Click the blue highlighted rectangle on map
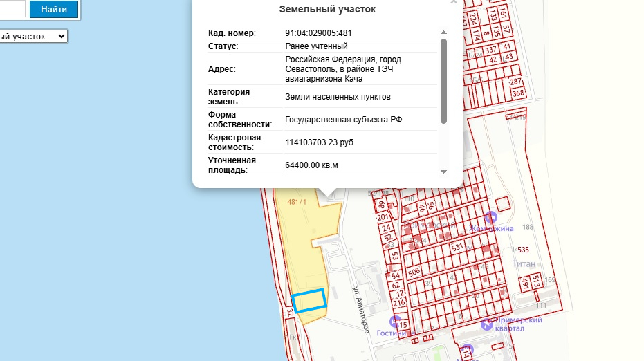This screenshot has width=644, height=361. pos(309,301)
